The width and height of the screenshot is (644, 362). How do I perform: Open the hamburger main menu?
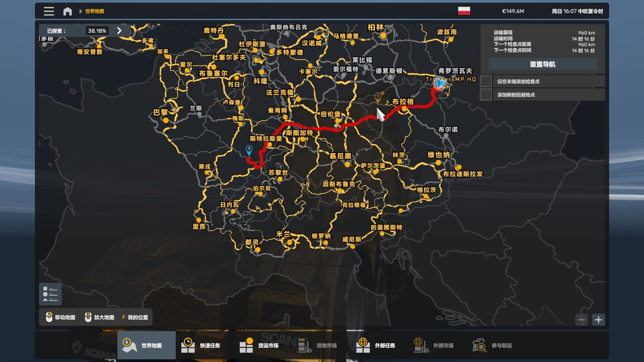tap(49, 11)
